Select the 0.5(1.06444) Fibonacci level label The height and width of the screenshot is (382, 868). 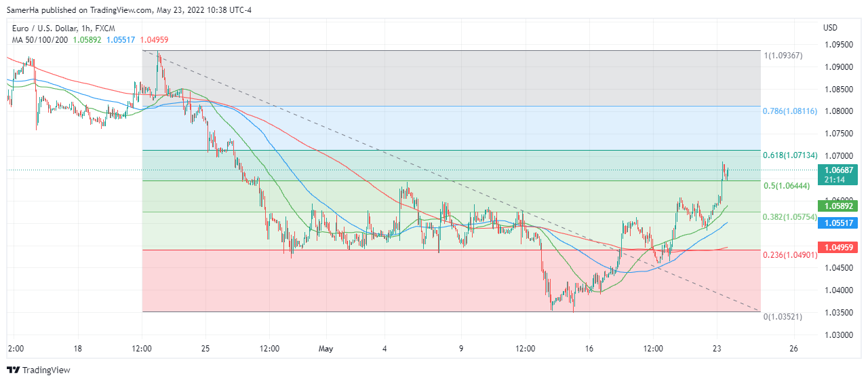[x=787, y=186]
